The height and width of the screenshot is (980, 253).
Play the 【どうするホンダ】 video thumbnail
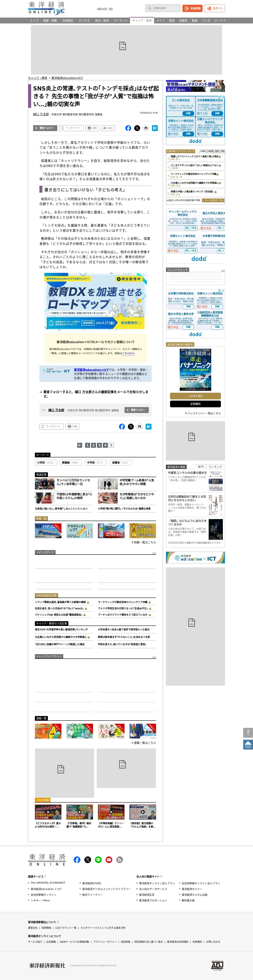[48, 812]
